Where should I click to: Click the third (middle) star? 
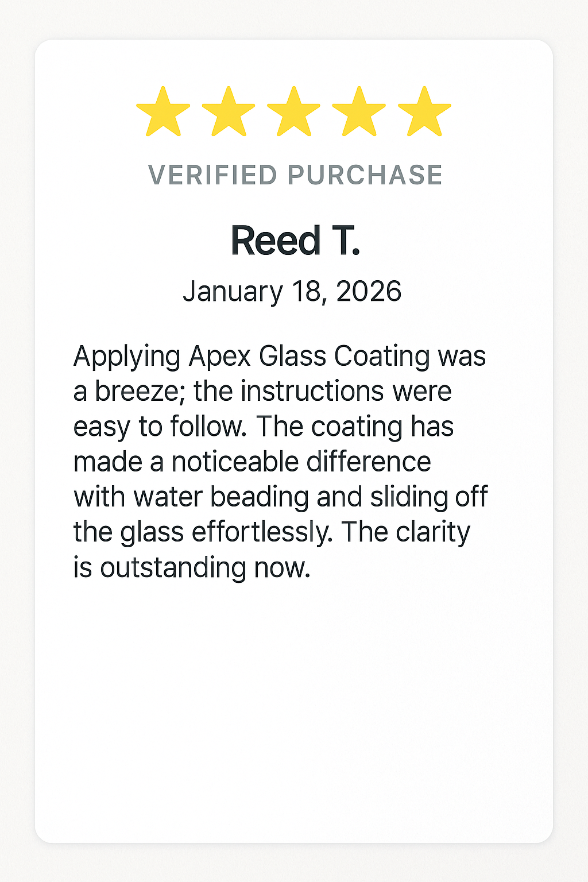(293, 113)
